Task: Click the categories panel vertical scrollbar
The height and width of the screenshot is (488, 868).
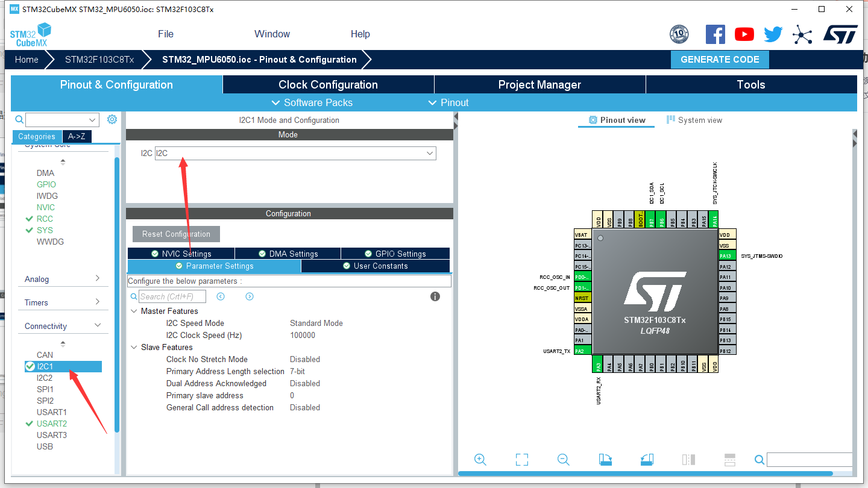Action: click(117, 295)
